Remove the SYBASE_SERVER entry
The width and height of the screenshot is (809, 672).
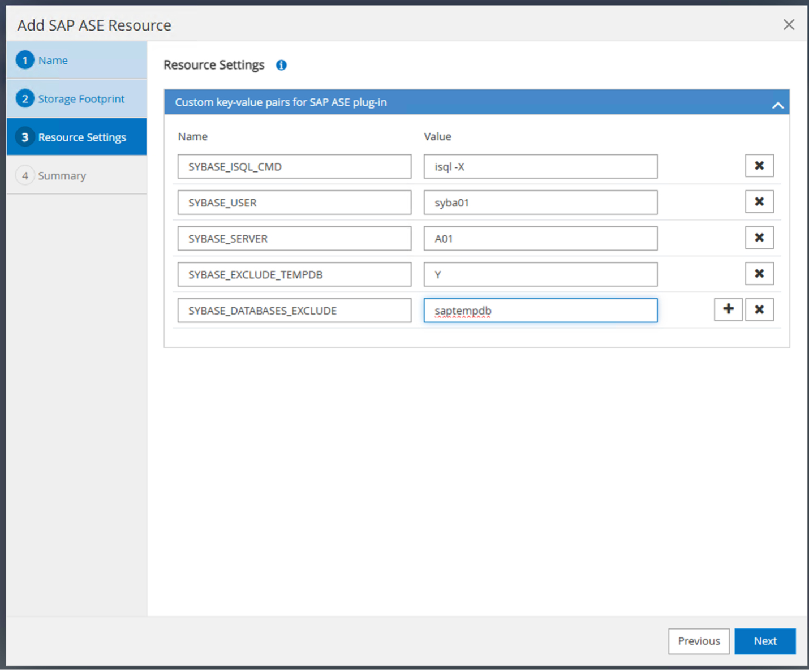(759, 238)
